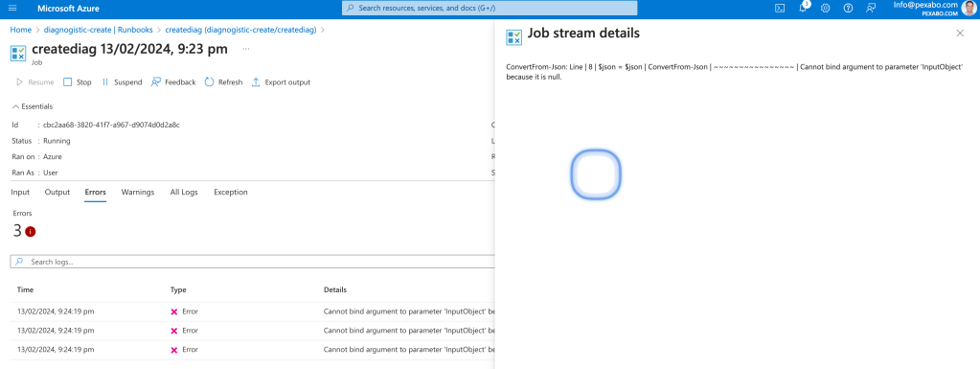Open the ellipsis menu next to the job title

pyautogui.click(x=245, y=49)
